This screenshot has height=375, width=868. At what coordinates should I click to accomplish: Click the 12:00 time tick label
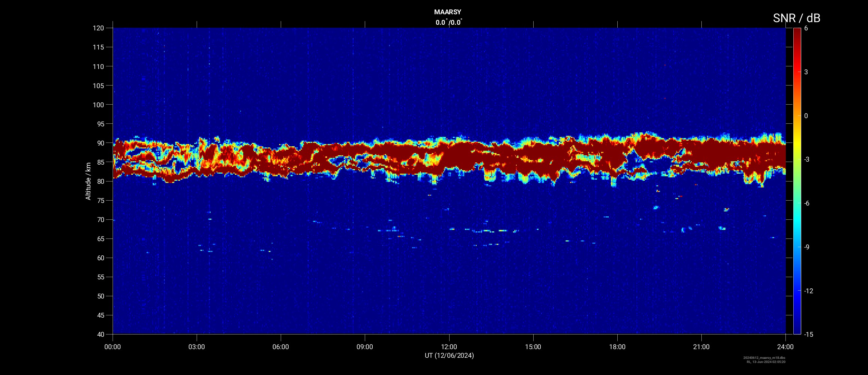click(449, 347)
